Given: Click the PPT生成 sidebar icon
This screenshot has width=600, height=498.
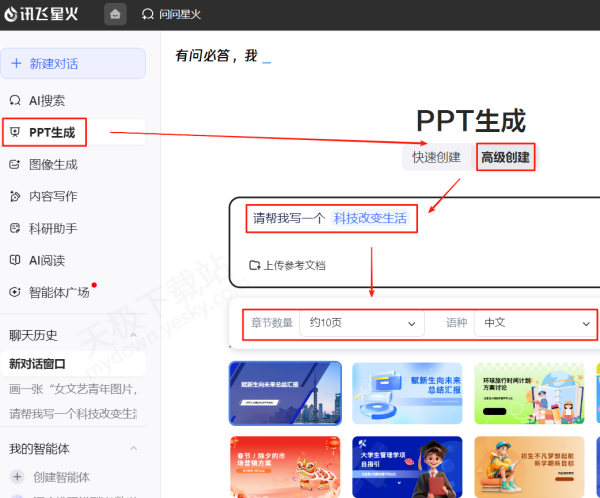Looking at the screenshot, I should tap(15, 132).
